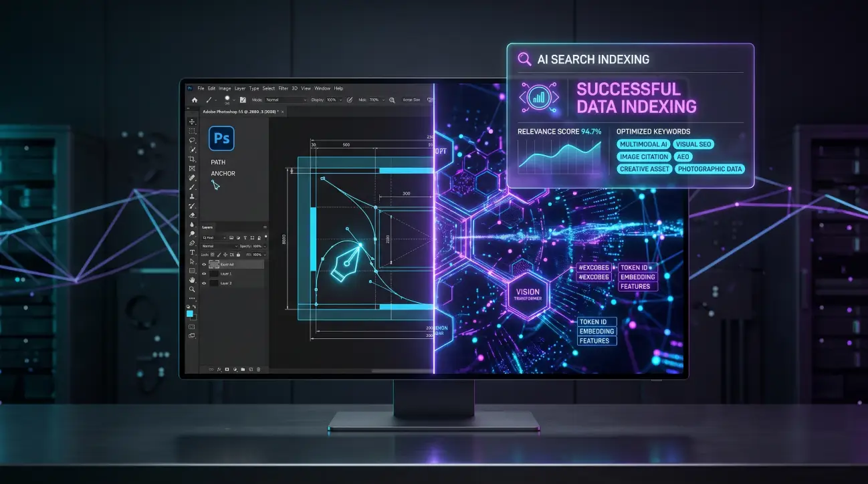
Task: Click the new group folder icon
Action: coord(243,369)
